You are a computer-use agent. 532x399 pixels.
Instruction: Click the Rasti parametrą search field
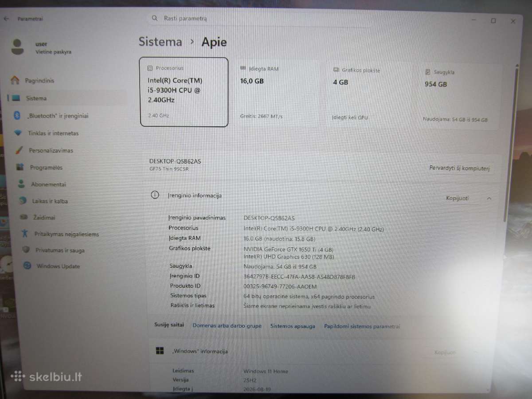[x=259, y=19]
